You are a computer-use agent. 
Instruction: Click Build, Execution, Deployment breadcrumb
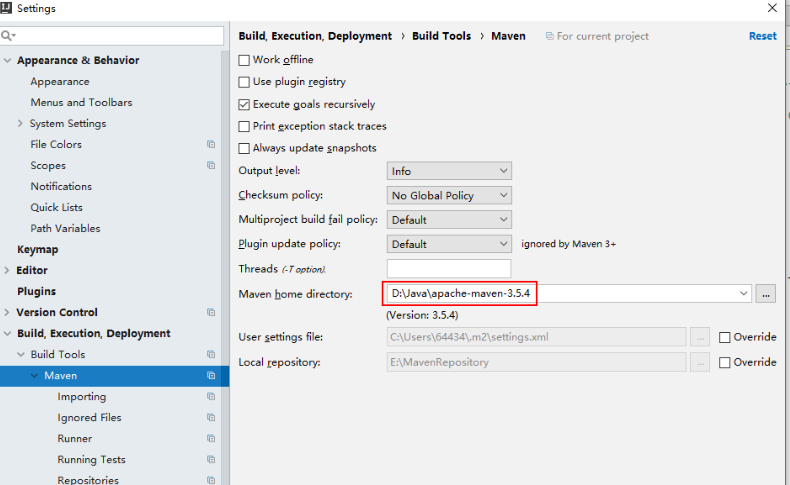tap(315, 36)
